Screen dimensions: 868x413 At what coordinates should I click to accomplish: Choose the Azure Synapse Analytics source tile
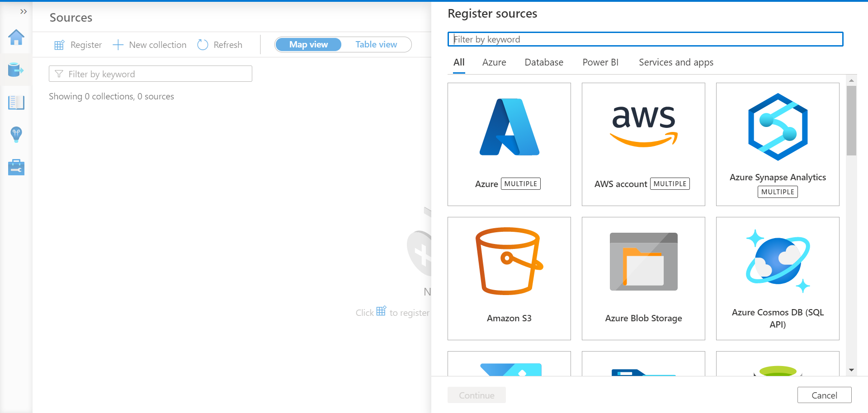pos(778,144)
